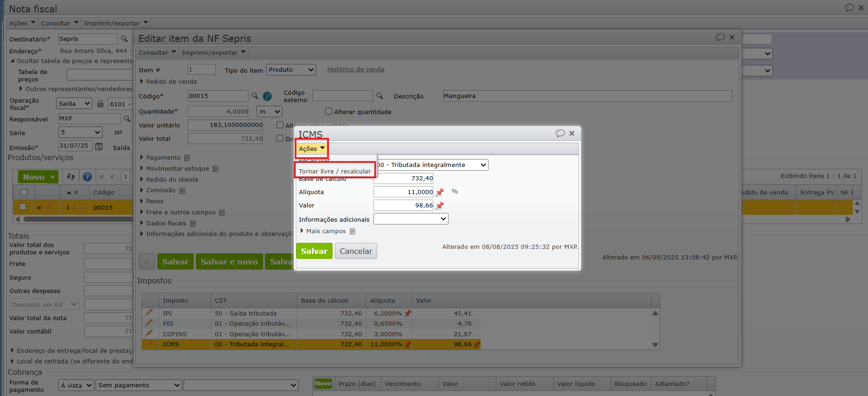Image resolution: width=868 pixels, height=396 pixels.
Task: Click the pencil icon on the ICMS tax row
Action: [149, 344]
